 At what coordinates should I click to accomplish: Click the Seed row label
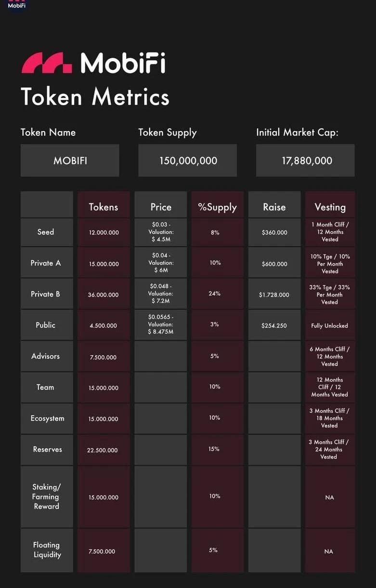46,232
